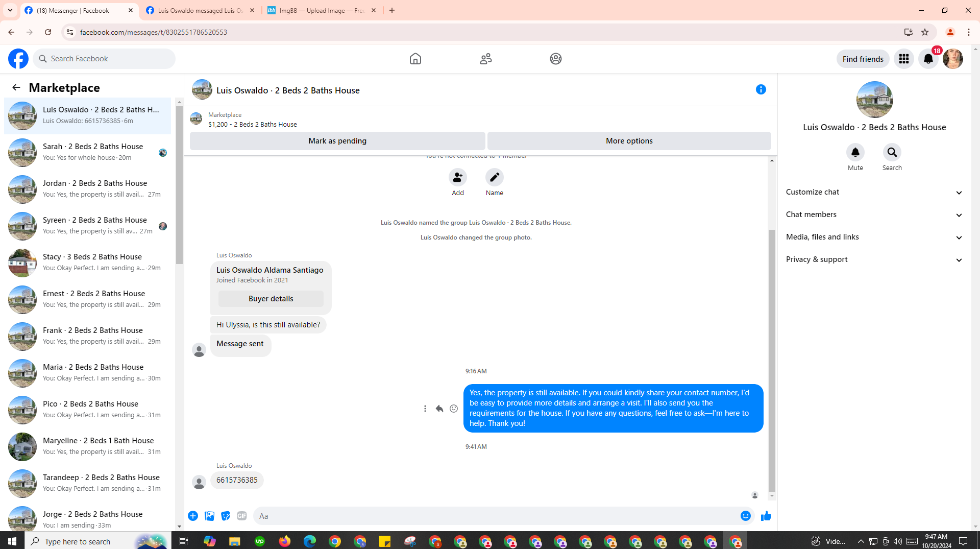Click Name edit pencil icon
The image size is (980, 549).
click(x=494, y=177)
